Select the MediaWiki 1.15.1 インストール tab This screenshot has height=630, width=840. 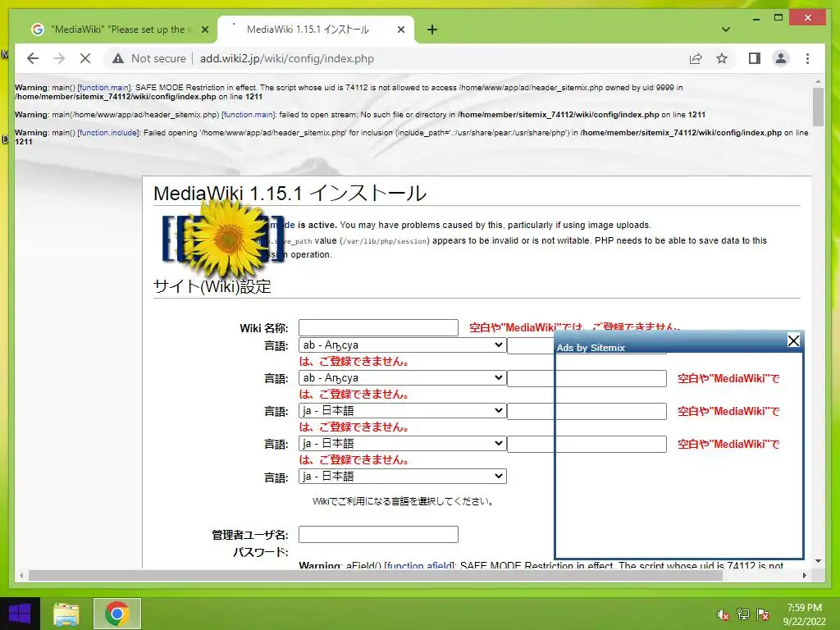(316, 30)
